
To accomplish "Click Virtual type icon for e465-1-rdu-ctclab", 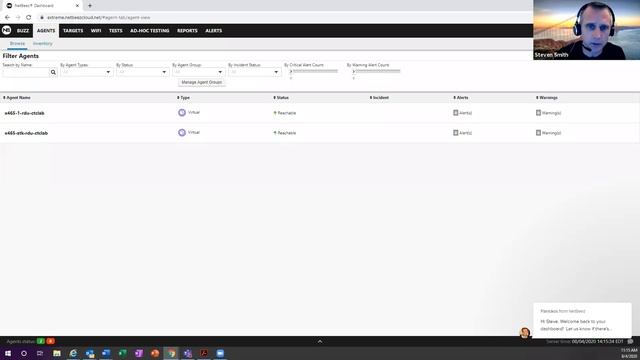I will point(182,113).
